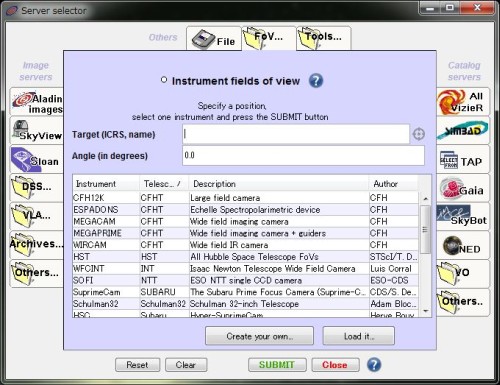Select the HST instrument row

point(245,257)
